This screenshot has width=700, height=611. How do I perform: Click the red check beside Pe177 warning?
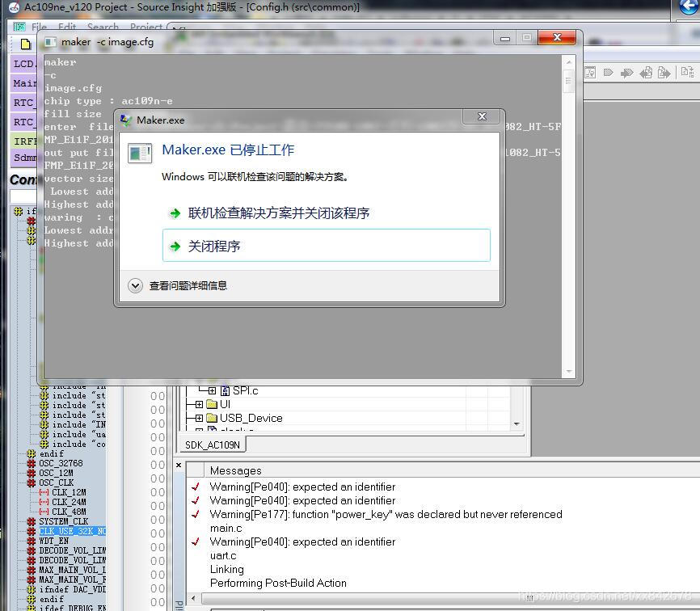tap(195, 514)
